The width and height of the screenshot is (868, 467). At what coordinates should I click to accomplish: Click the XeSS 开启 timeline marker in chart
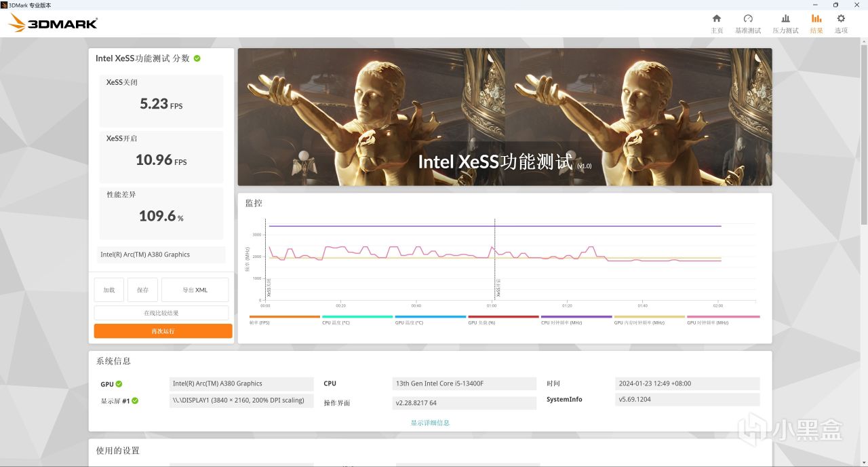[x=498, y=288]
